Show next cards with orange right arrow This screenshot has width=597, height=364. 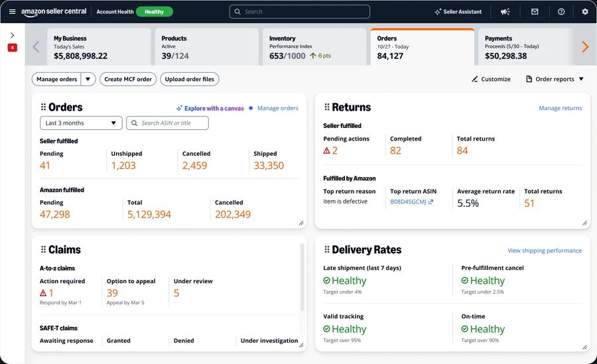click(x=585, y=47)
